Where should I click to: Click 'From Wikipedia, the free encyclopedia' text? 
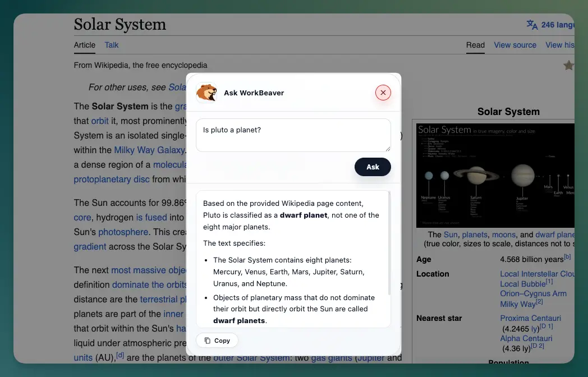[141, 65]
